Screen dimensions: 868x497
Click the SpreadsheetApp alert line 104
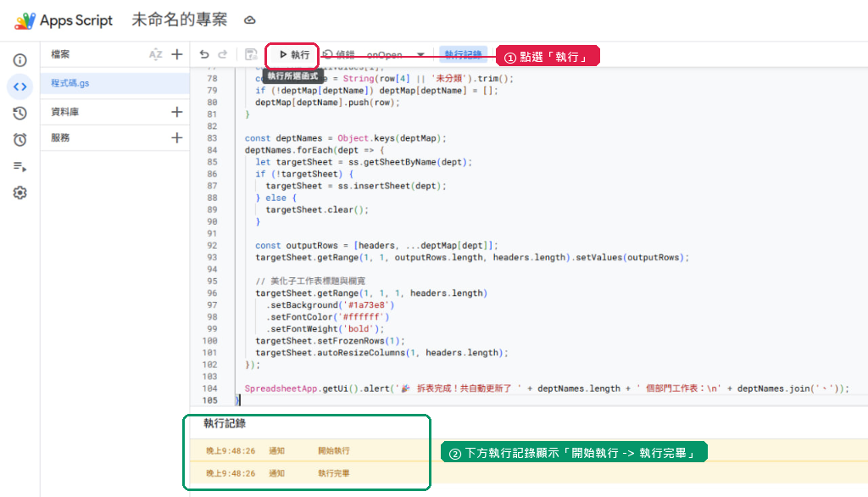point(547,389)
